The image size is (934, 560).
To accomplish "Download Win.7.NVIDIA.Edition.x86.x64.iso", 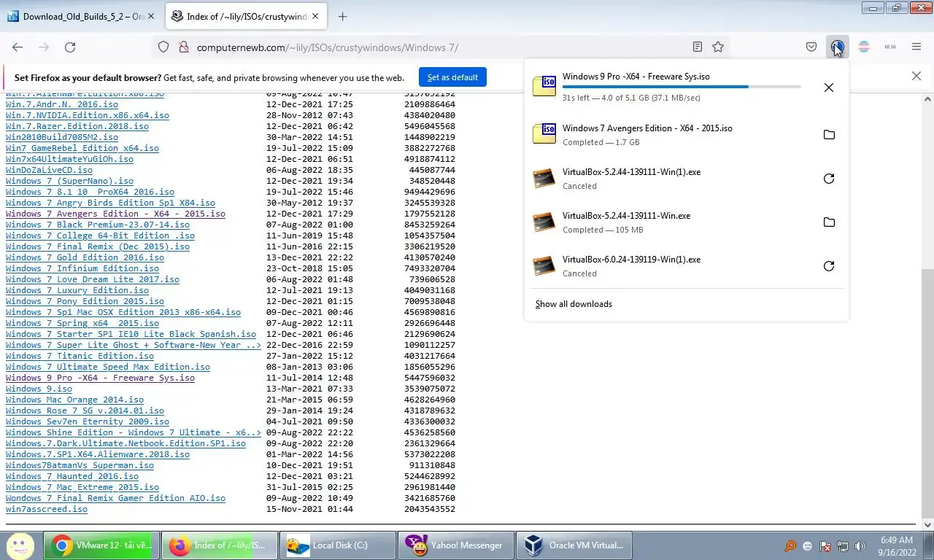I will click(88, 115).
